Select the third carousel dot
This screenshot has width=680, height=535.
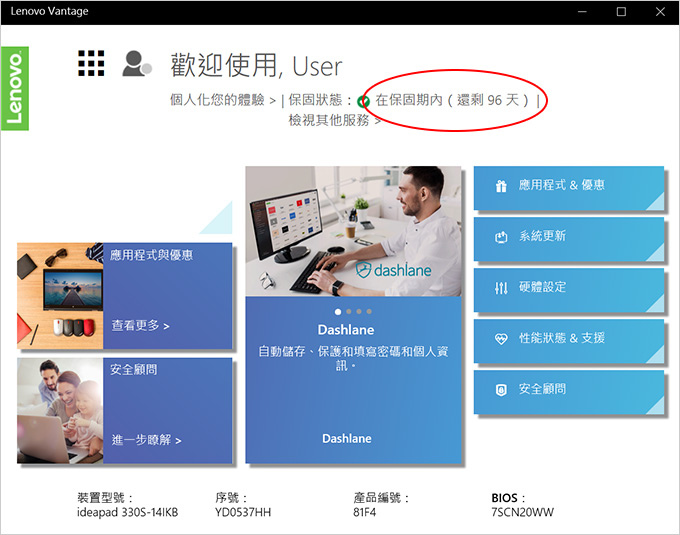coord(359,312)
